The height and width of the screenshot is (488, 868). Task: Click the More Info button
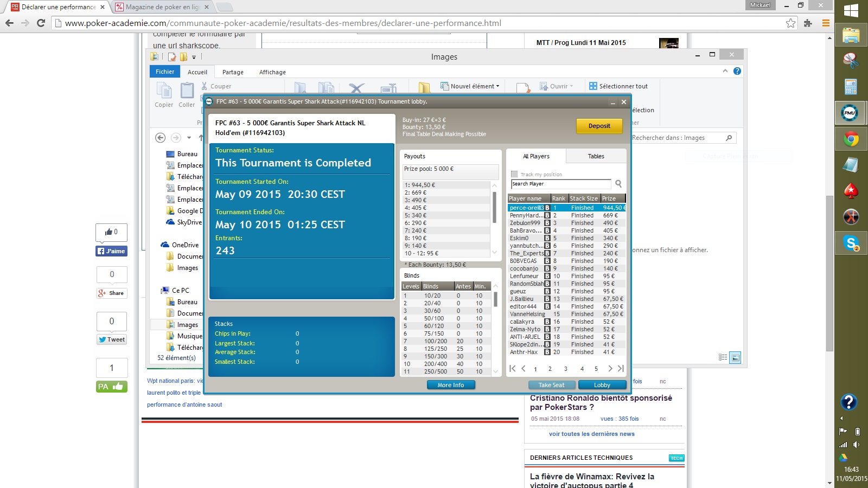pos(451,385)
